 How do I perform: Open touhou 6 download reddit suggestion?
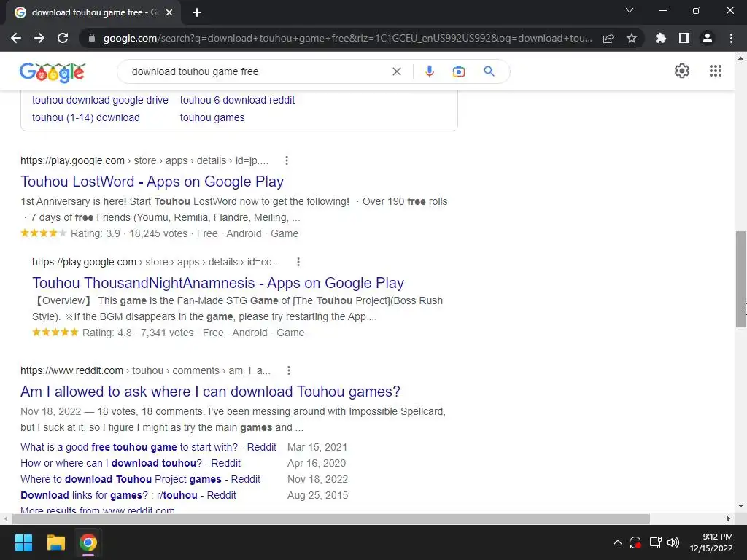(x=237, y=100)
